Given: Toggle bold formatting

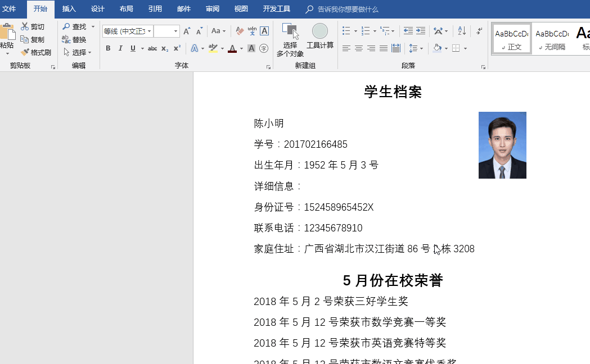Looking at the screenshot, I should [x=108, y=48].
